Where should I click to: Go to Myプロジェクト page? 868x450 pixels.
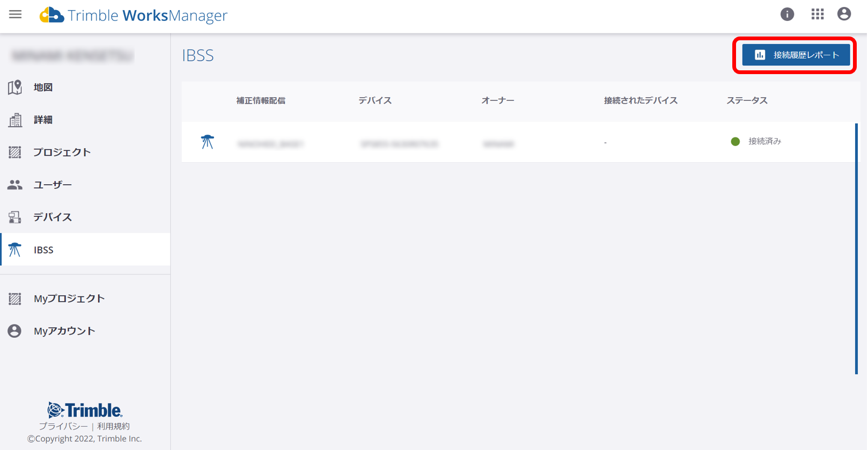pyautogui.click(x=69, y=299)
